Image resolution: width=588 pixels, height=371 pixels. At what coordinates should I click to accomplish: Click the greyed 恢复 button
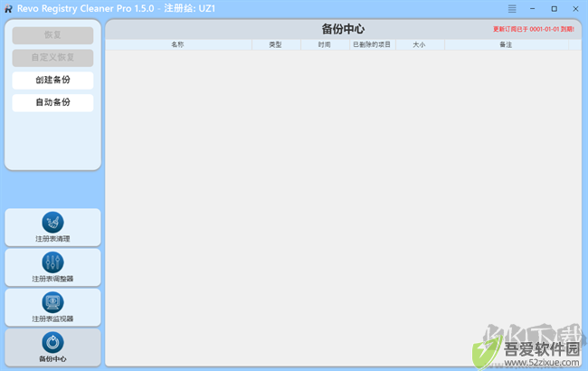tap(52, 35)
